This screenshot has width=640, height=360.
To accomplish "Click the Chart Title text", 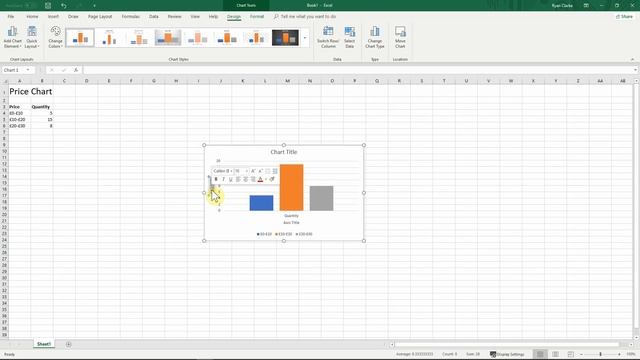I will pos(284,152).
